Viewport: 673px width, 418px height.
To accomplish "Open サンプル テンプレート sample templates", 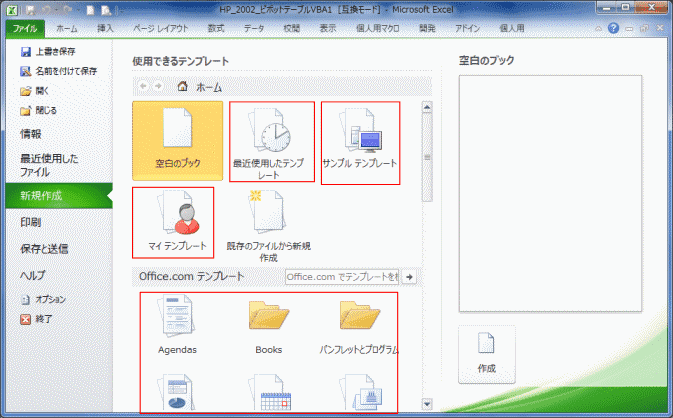I will tap(361, 143).
